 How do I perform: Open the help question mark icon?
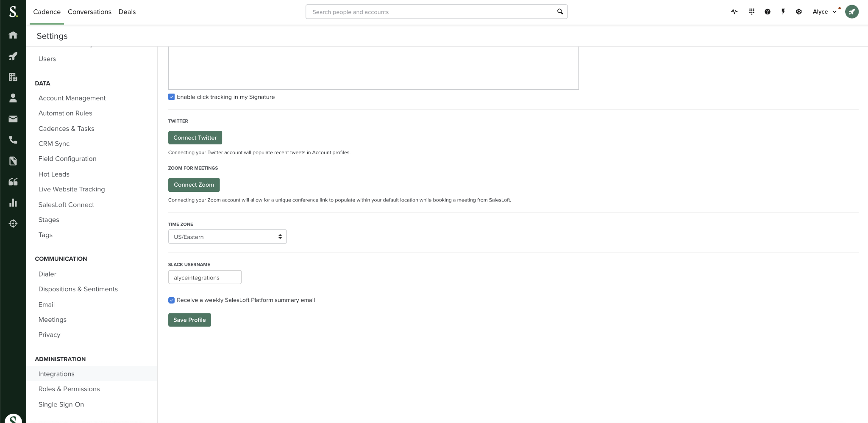(768, 12)
